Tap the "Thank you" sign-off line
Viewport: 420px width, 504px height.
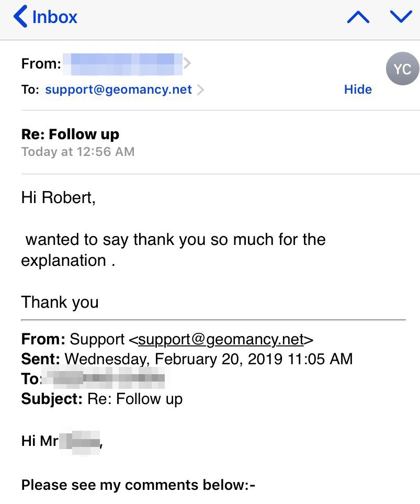(x=60, y=302)
